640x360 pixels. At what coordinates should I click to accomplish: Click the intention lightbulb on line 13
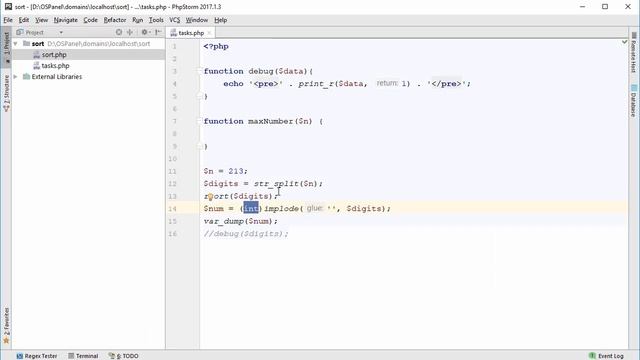210,197
